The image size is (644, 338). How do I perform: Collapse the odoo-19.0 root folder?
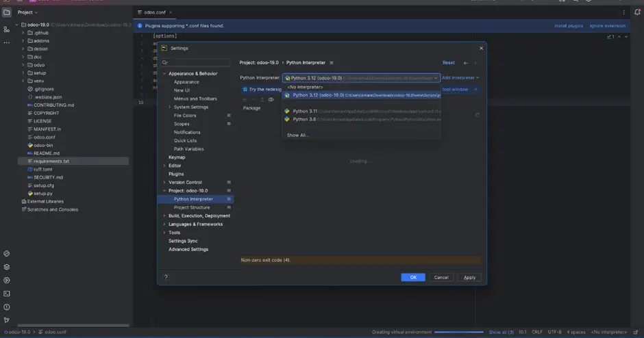point(17,25)
